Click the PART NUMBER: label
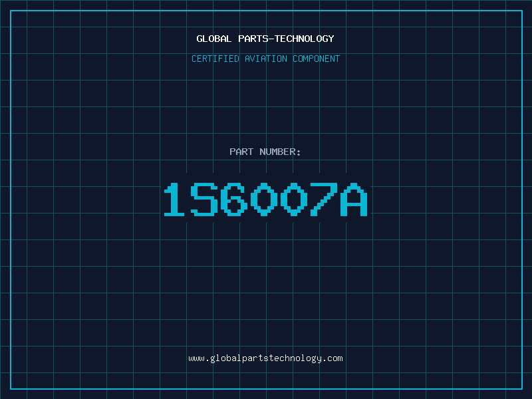This screenshot has width=532, height=399. pyautogui.click(x=265, y=152)
